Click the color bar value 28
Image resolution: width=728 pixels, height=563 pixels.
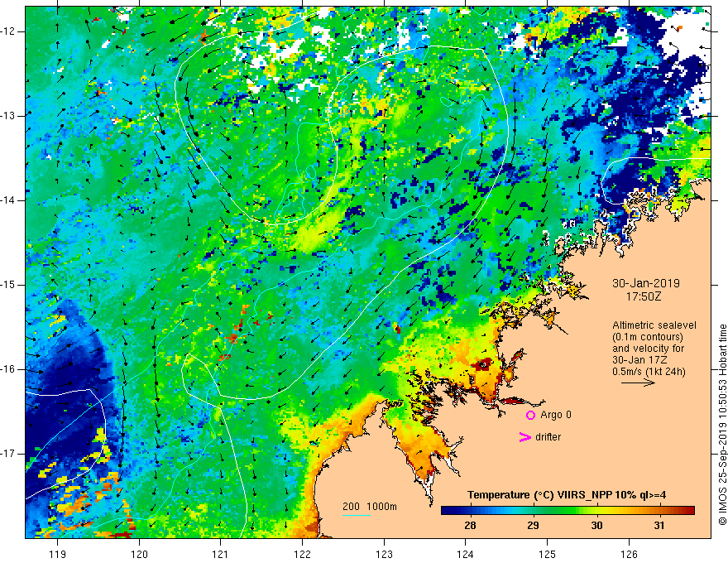click(470, 526)
